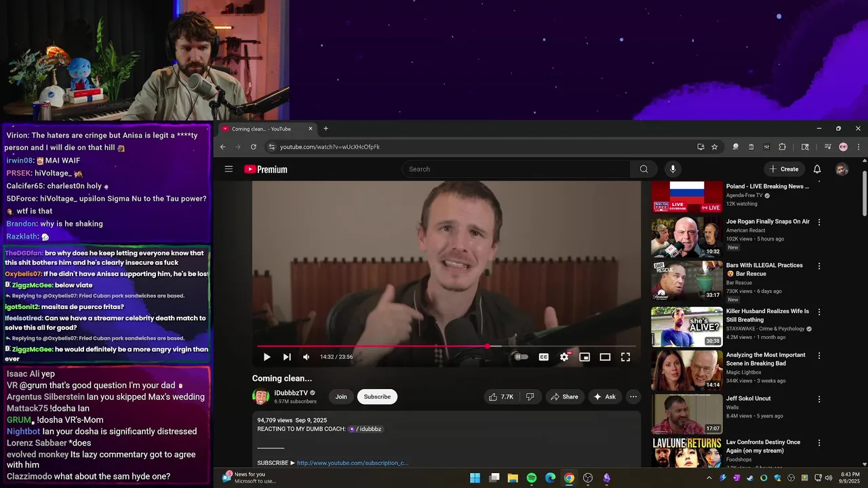This screenshot has width=868, height=488.
Task: Join the iDubbbzTV channel membership
Action: coord(341,396)
